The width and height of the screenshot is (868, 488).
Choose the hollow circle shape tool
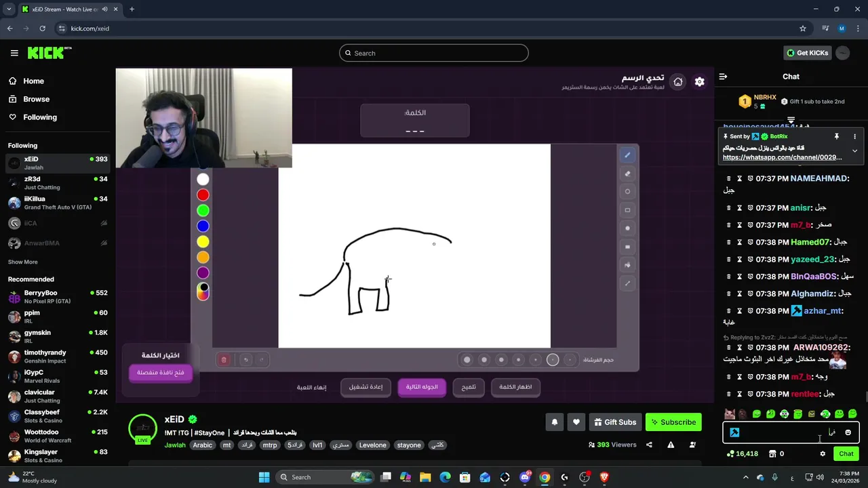tap(627, 192)
